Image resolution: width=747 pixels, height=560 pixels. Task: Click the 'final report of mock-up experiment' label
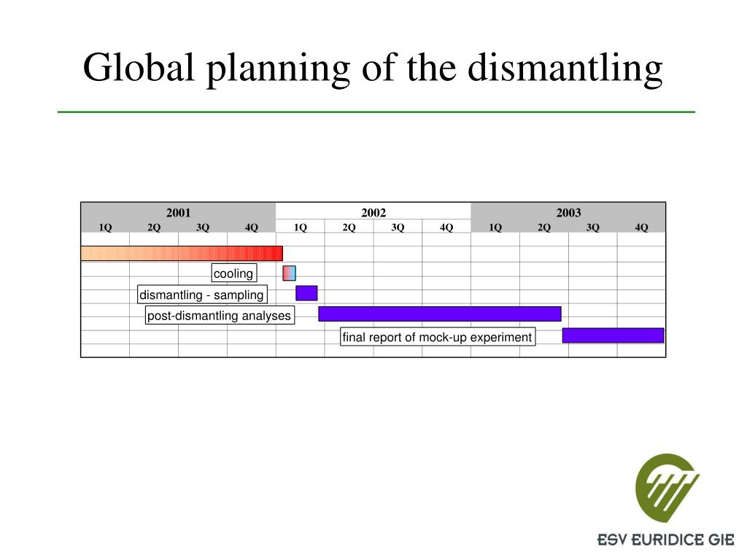(438, 337)
